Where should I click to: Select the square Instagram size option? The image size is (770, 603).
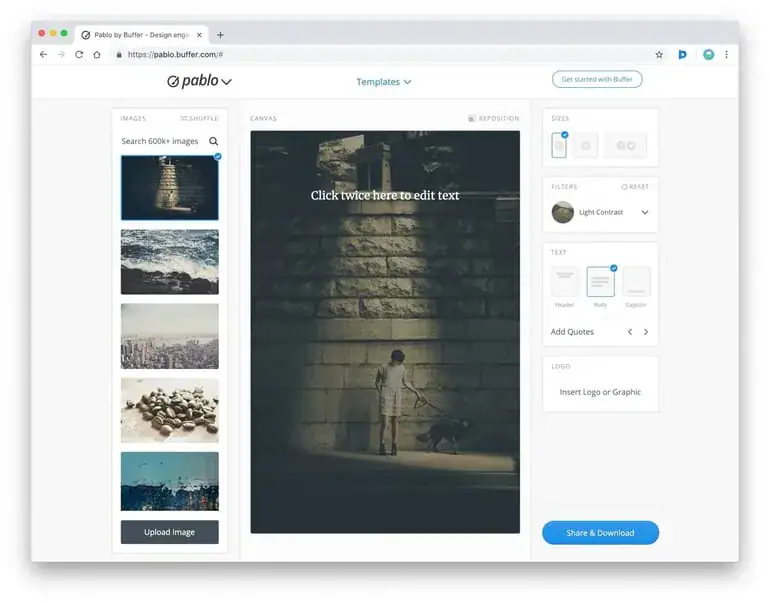[x=586, y=146]
